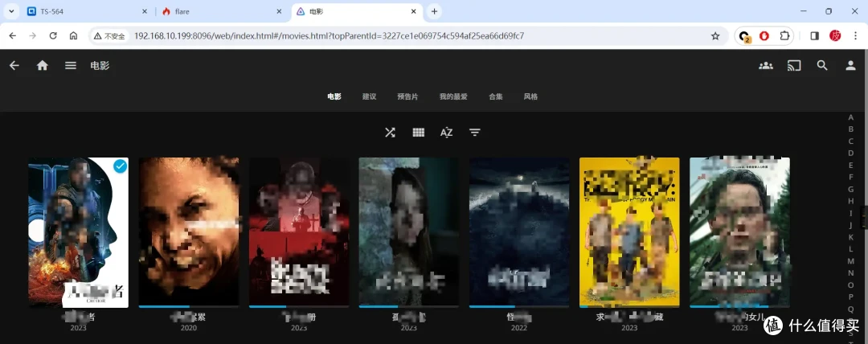Click progress bar under the yellow poster

629,306
